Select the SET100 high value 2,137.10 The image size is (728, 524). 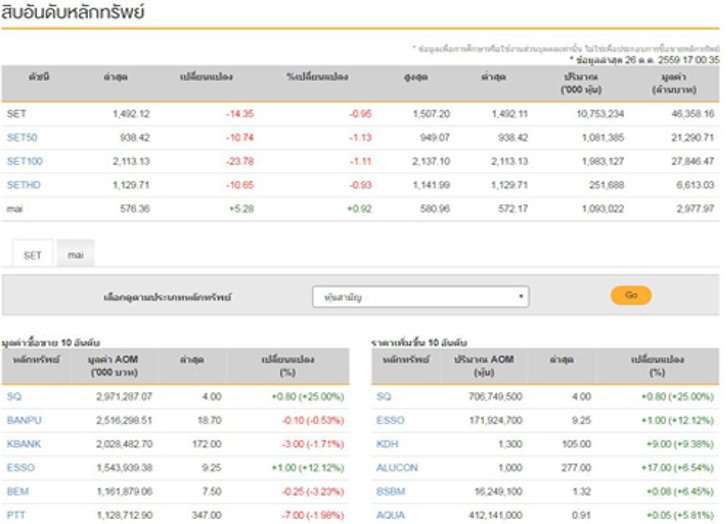(x=431, y=161)
